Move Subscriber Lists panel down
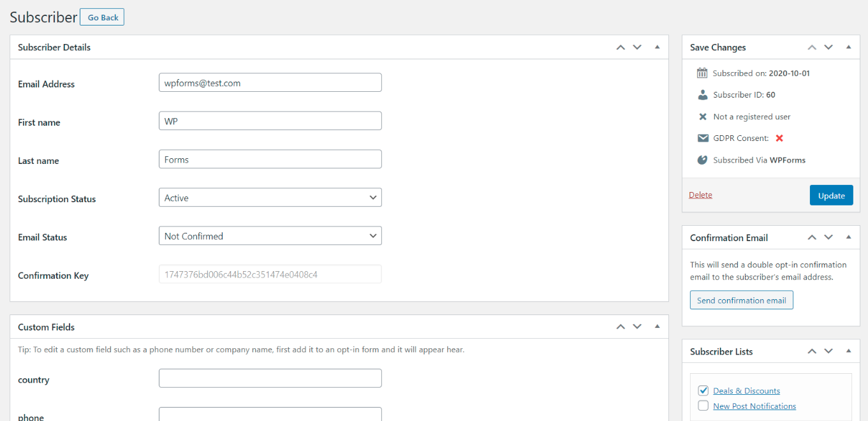The height and width of the screenshot is (421, 868). pos(828,351)
